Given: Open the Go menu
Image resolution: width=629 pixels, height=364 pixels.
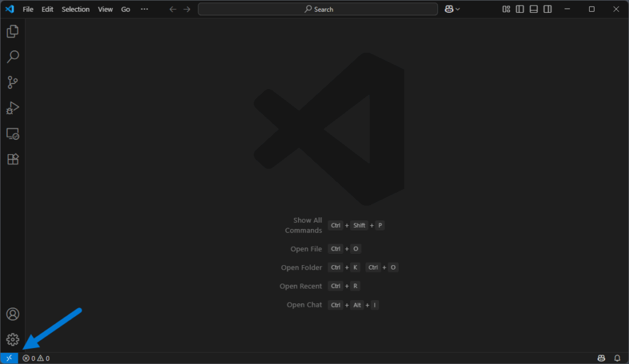Looking at the screenshot, I should (x=125, y=9).
